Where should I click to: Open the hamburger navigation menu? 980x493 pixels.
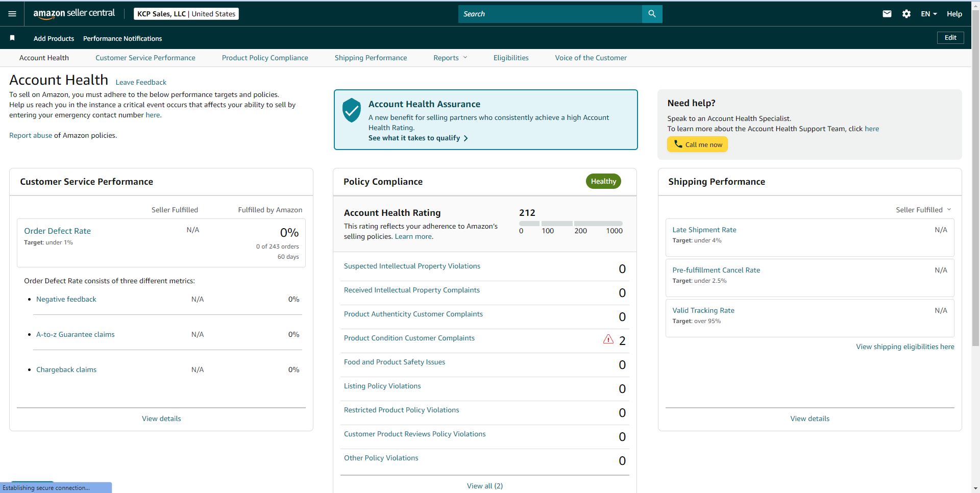coord(12,14)
